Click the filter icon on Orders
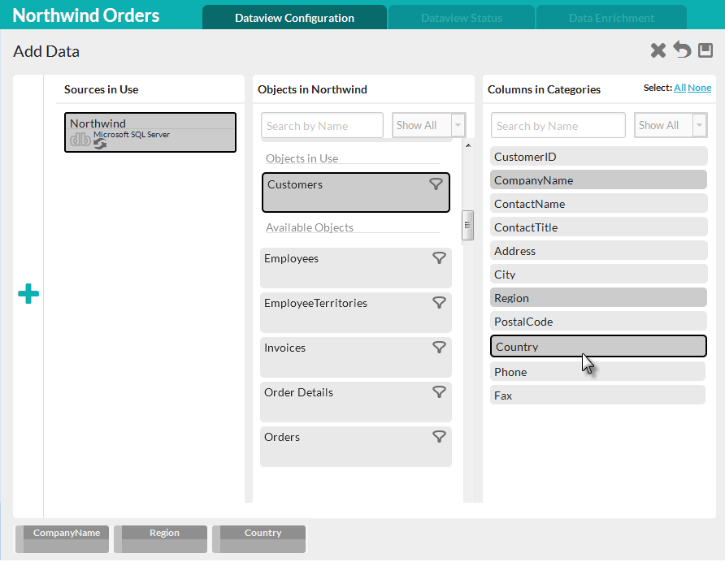Viewport: 725px width, 588px height. click(439, 436)
